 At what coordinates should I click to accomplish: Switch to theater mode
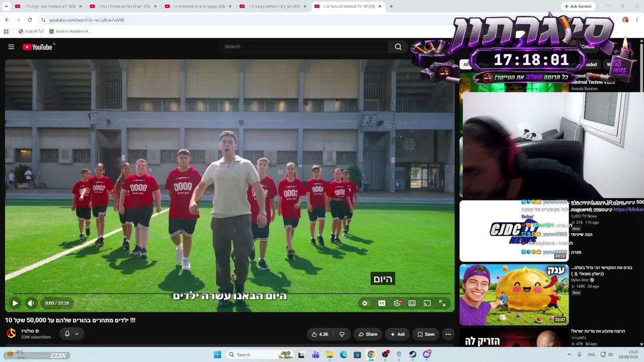(x=412, y=303)
